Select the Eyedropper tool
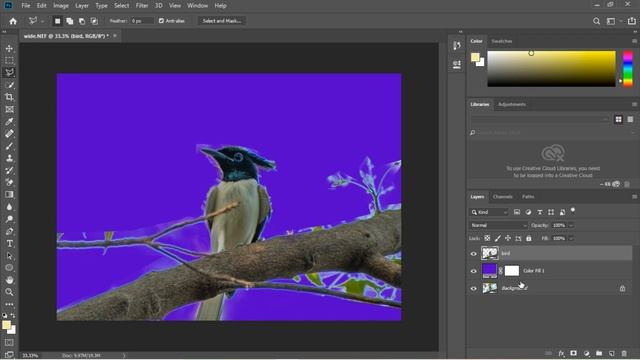 click(9, 122)
